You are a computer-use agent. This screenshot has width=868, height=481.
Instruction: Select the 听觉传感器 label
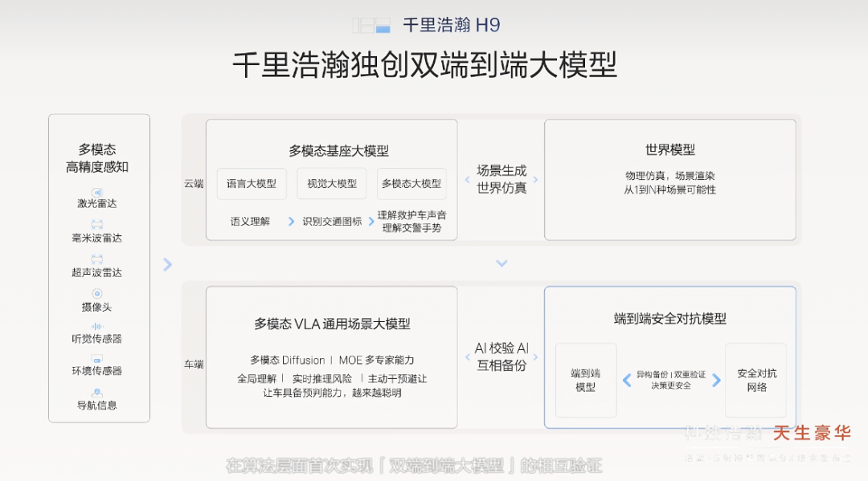pos(97,339)
